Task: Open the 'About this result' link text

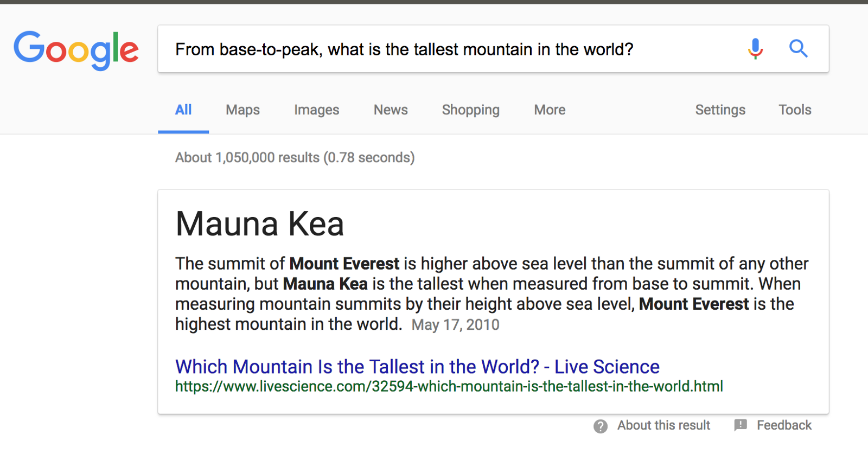Action: coord(663,425)
